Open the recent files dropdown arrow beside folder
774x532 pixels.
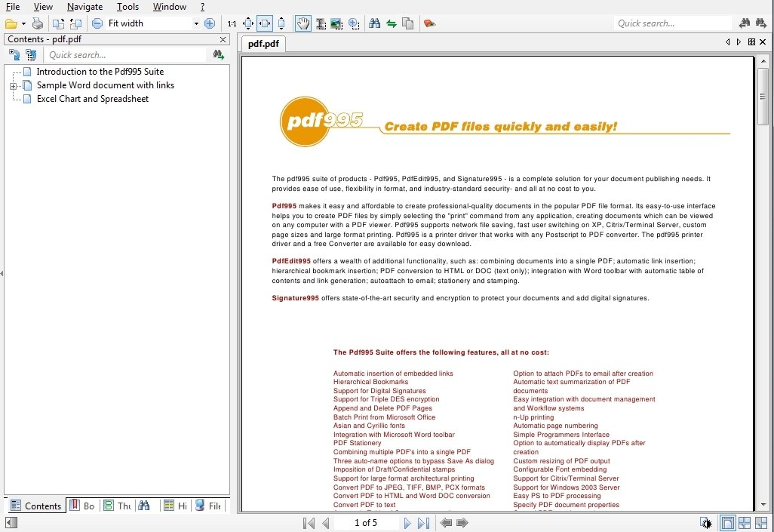[23, 23]
